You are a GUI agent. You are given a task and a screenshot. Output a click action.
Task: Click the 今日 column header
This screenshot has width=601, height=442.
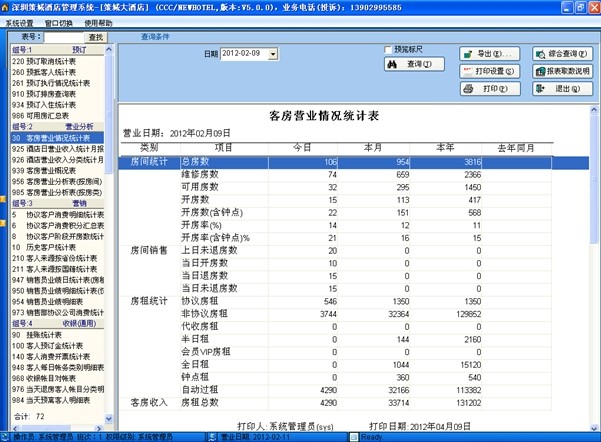pyautogui.click(x=302, y=148)
